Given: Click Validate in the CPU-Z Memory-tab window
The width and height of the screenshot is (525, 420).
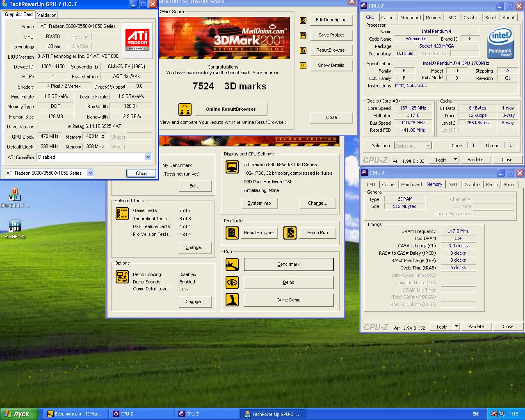Looking at the screenshot, I should pos(476,326).
